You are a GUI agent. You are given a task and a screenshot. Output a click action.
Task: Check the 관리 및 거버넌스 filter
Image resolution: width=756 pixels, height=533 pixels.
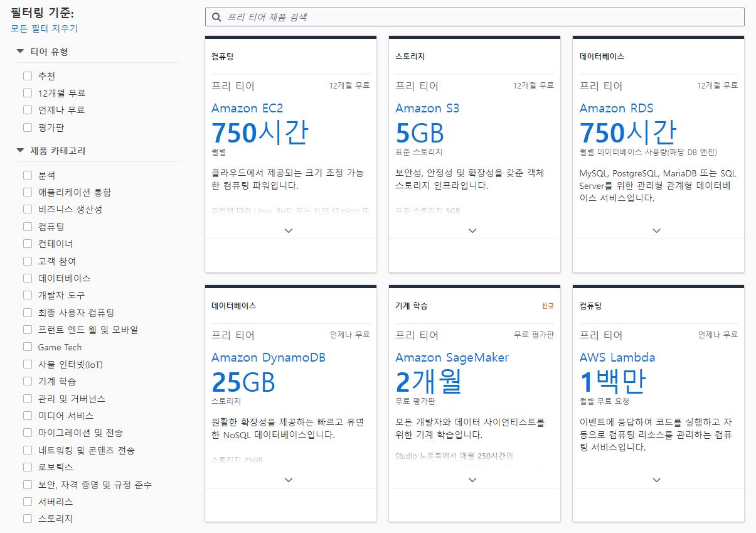(x=28, y=399)
